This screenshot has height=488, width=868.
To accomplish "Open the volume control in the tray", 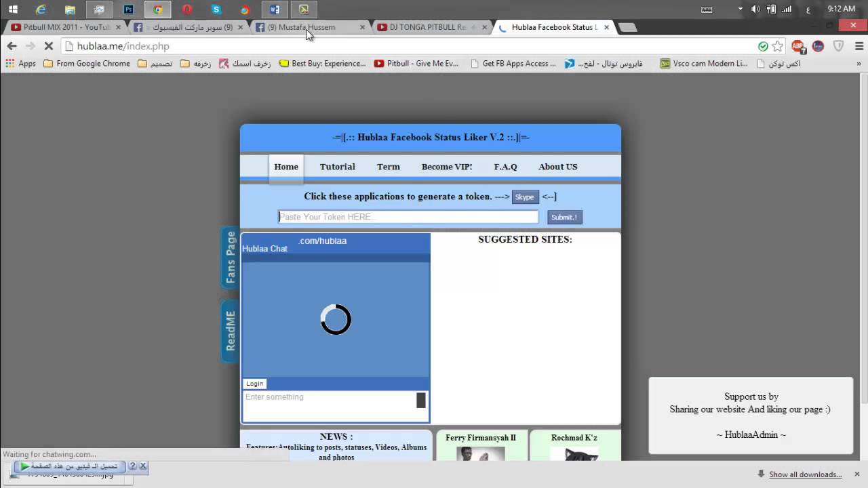I will click(755, 9).
